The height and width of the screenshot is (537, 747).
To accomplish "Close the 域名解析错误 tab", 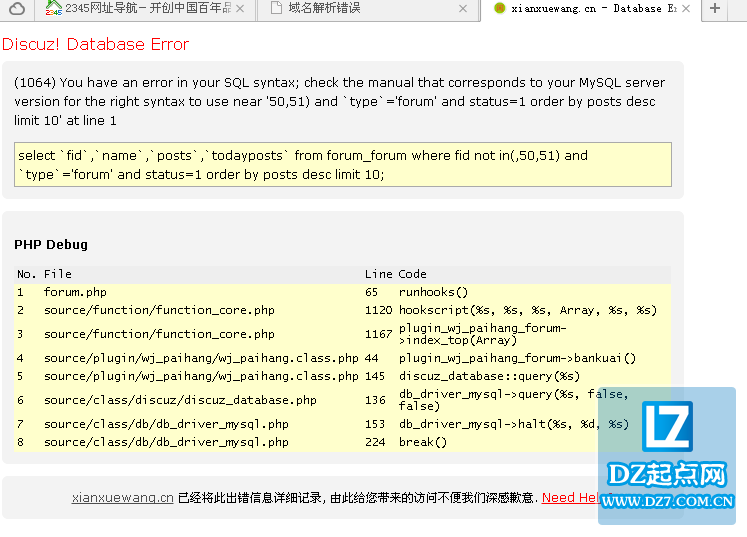I will tap(463, 9).
